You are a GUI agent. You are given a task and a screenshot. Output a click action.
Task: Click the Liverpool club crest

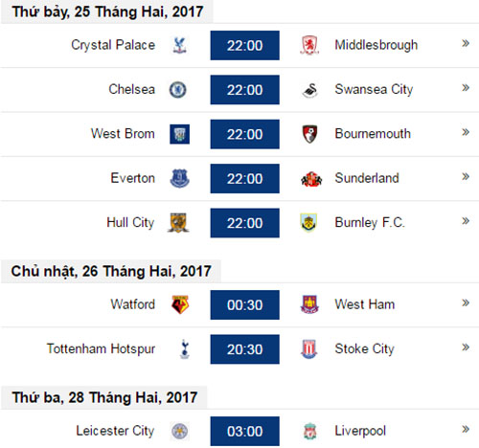[309, 431]
